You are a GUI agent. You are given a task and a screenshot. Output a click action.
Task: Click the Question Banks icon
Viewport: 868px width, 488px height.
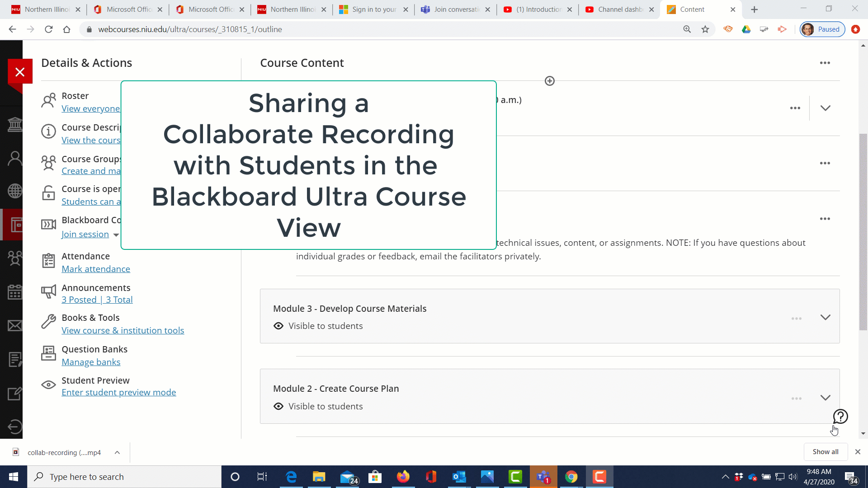[x=48, y=353]
